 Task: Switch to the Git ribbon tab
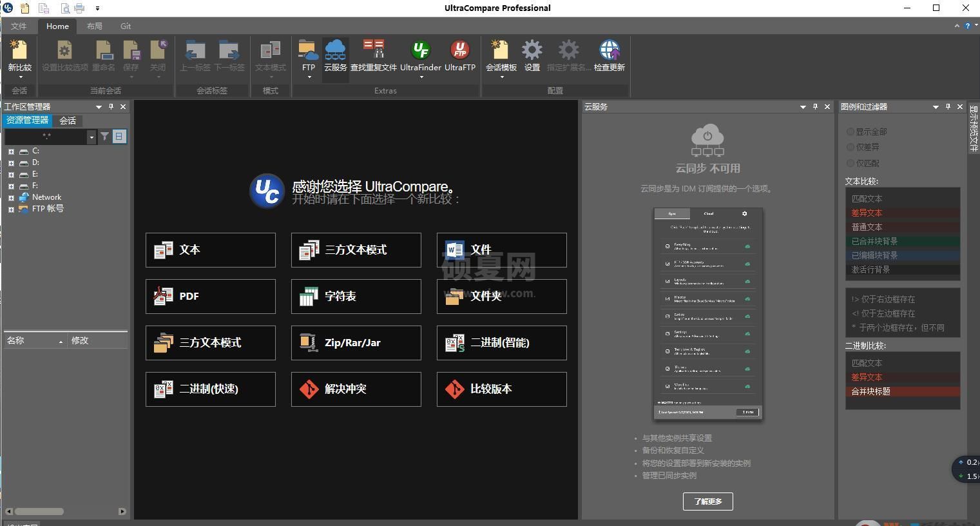pyautogui.click(x=126, y=26)
